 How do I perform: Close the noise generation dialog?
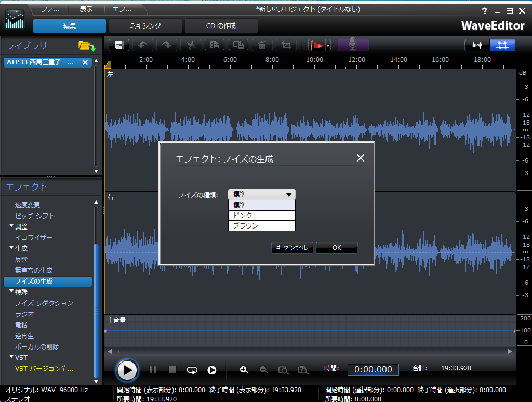[x=360, y=158]
